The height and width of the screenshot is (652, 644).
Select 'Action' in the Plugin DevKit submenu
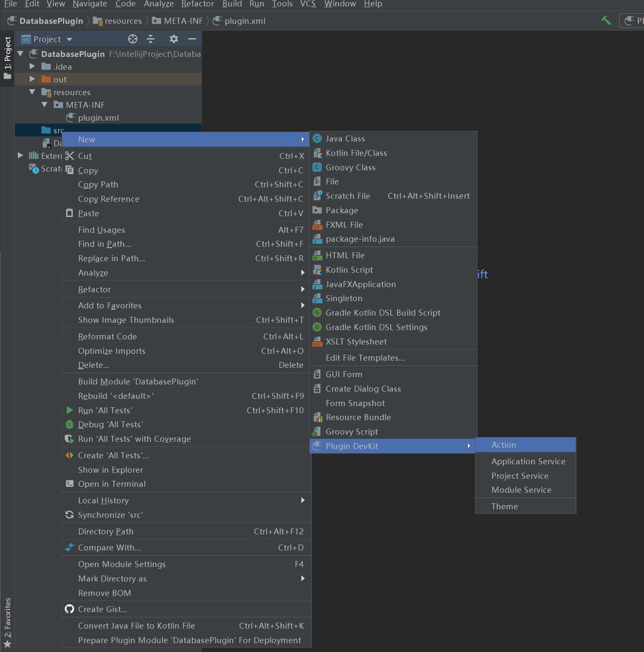pos(503,444)
